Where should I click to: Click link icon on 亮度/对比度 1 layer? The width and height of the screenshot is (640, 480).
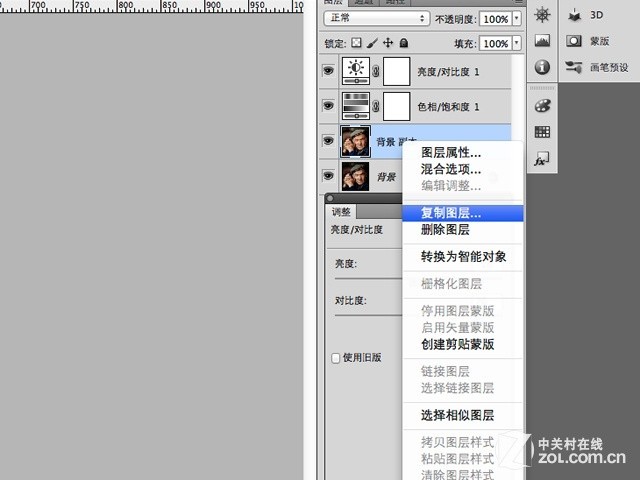tap(376, 71)
